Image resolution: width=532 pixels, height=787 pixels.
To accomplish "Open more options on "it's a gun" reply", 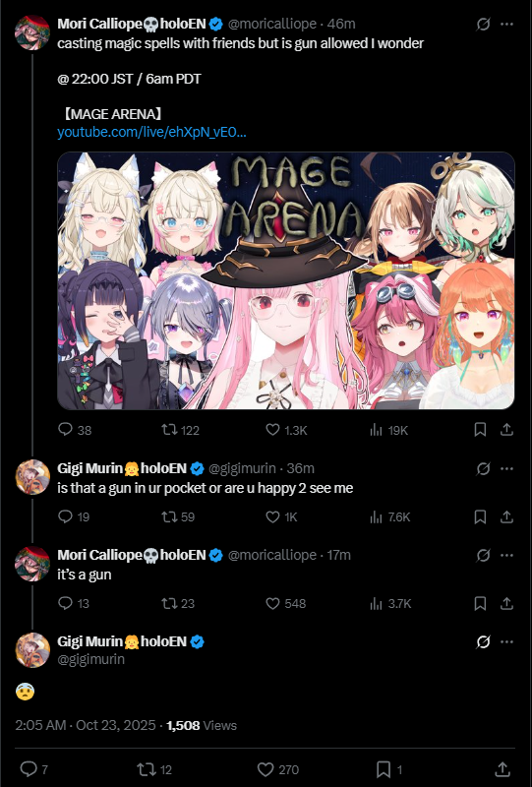I will click(506, 555).
